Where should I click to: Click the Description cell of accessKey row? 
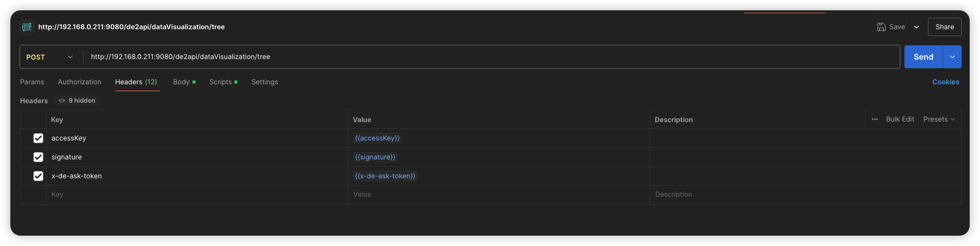click(805, 138)
